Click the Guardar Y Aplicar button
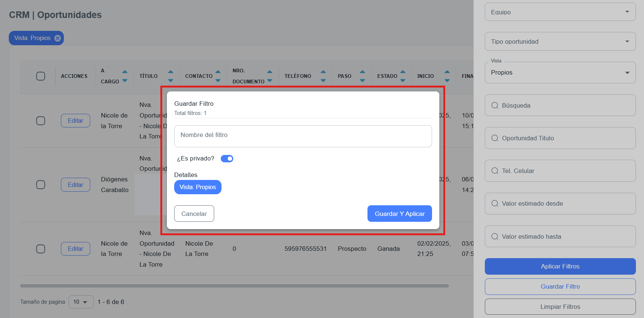The width and height of the screenshot is (644, 318). 399,214
